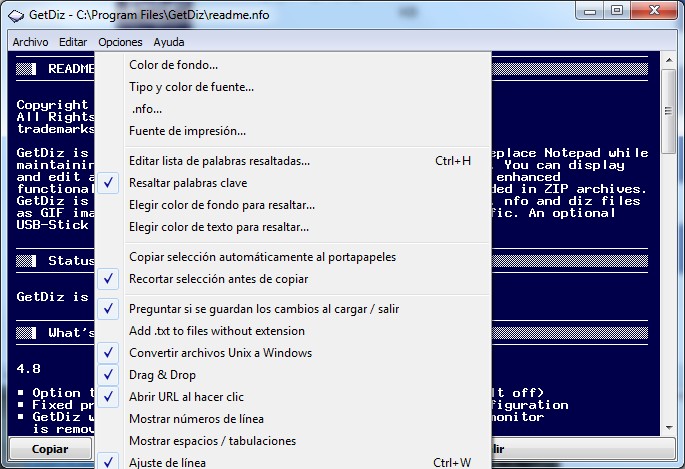Viewport: 685px width, 469px height.
Task: Enable Mostrar espacios / tabulaciones
Action: pos(293,441)
